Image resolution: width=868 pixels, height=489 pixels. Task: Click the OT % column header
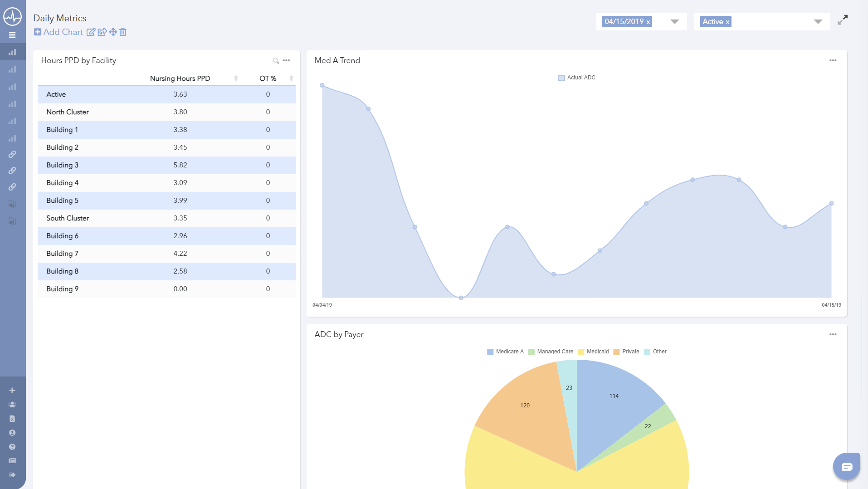(x=268, y=78)
